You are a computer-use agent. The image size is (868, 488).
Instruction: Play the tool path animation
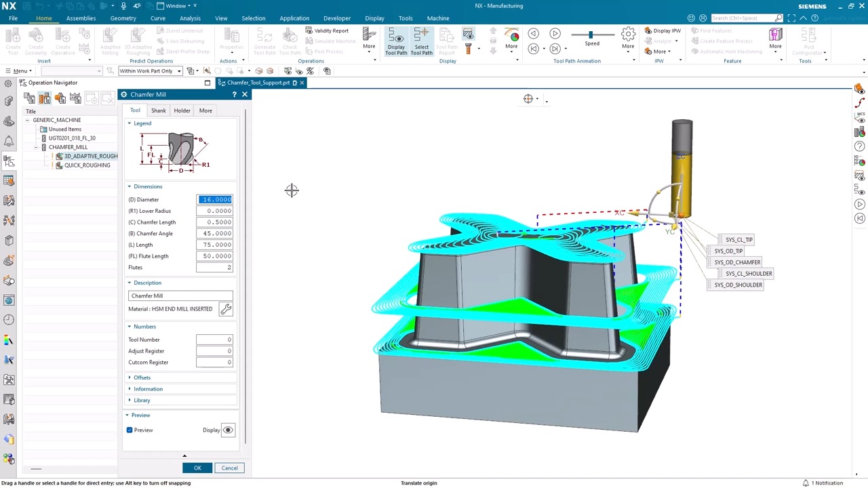555,33
